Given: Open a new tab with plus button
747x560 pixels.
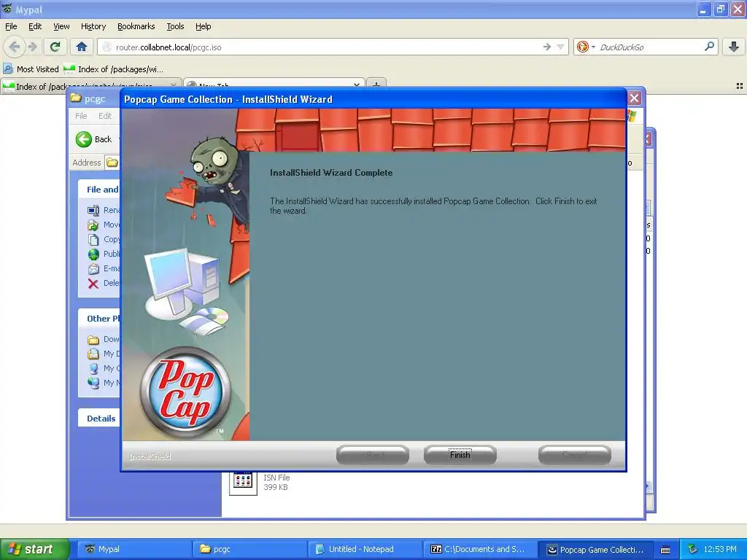Looking at the screenshot, I should pos(376,85).
